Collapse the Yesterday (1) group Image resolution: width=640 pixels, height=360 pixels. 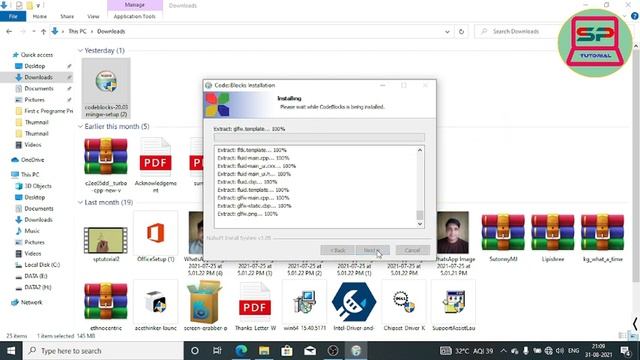pyautogui.click(x=80, y=51)
